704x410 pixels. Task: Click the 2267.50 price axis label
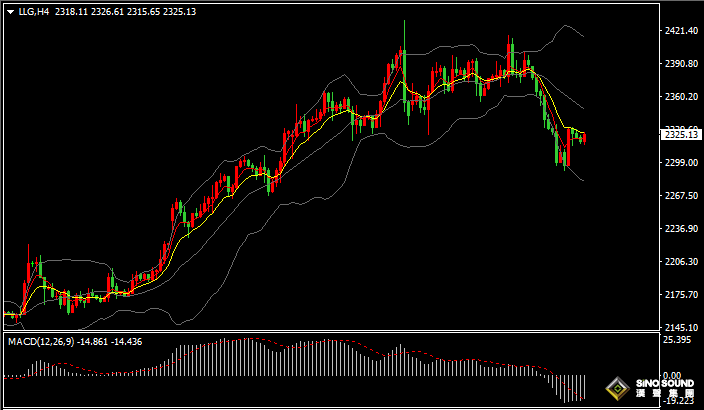pyautogui.click(x=680, y=196)
